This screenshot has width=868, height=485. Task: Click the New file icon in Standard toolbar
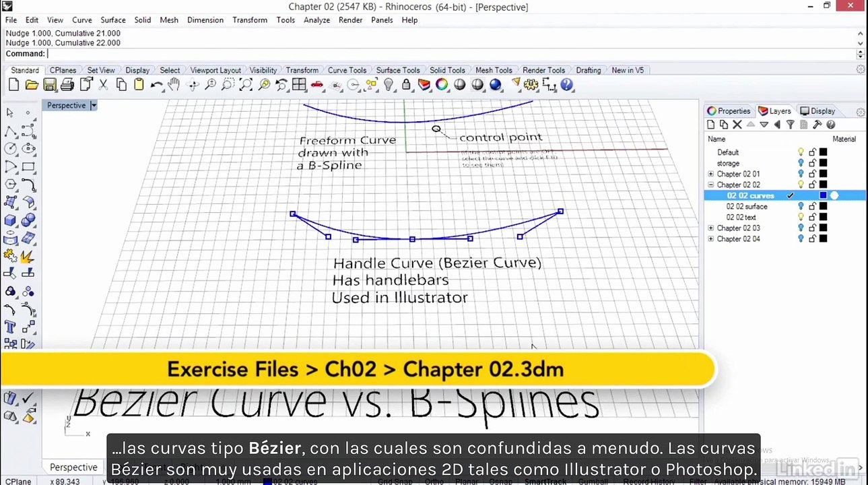(13, 85)
